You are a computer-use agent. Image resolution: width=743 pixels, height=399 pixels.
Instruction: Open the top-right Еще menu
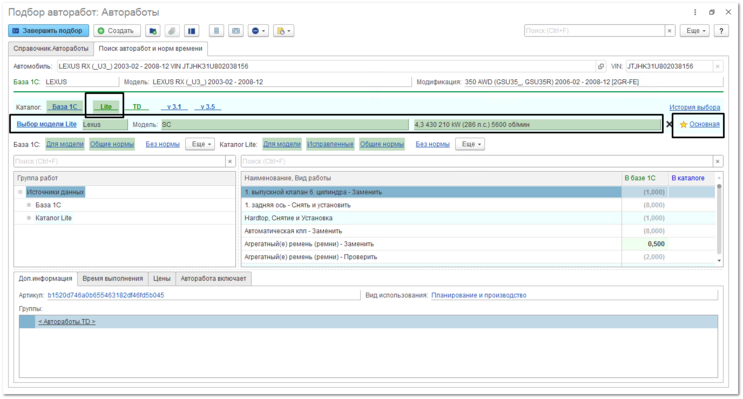695,31
